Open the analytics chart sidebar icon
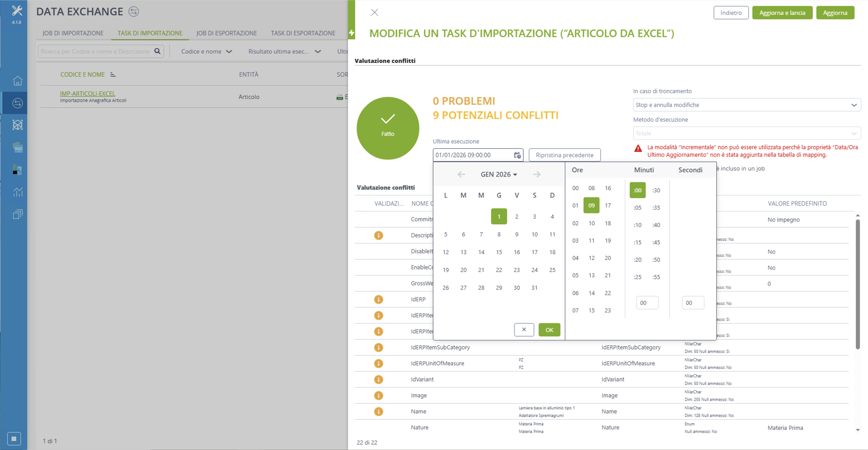Image resolution: width=868 pixels, height=450 pixels. [18, 192]
